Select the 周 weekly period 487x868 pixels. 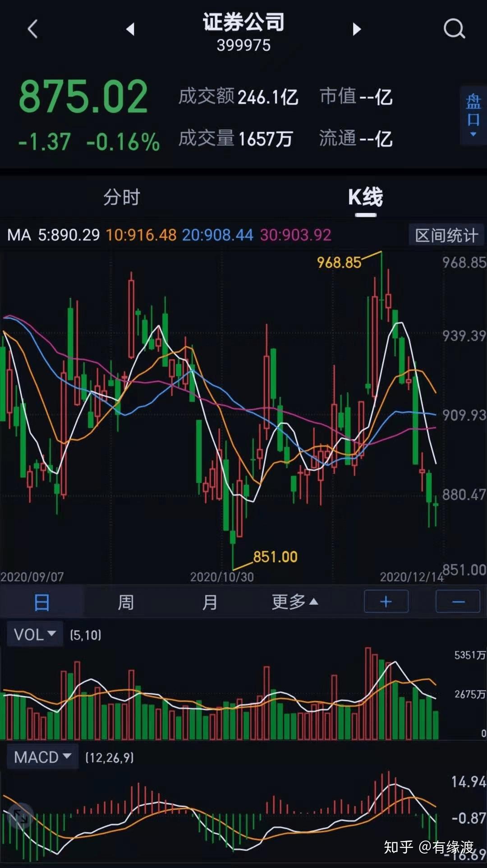pos(126,602)
